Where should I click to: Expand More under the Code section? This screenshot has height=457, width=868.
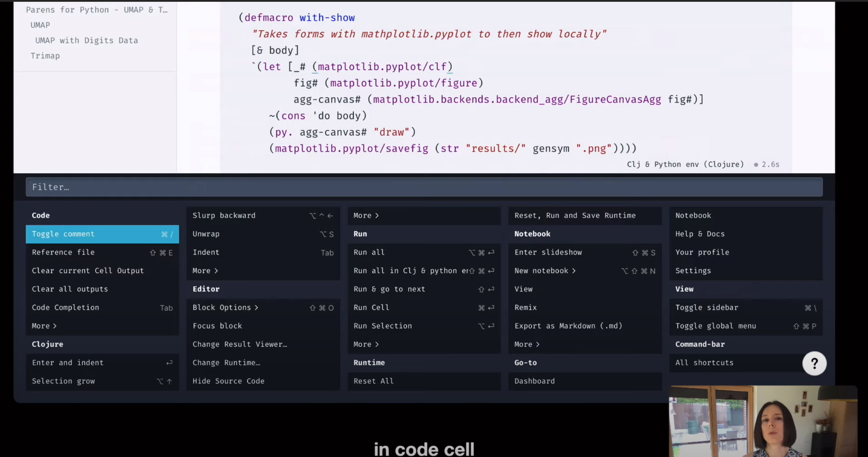44,326
